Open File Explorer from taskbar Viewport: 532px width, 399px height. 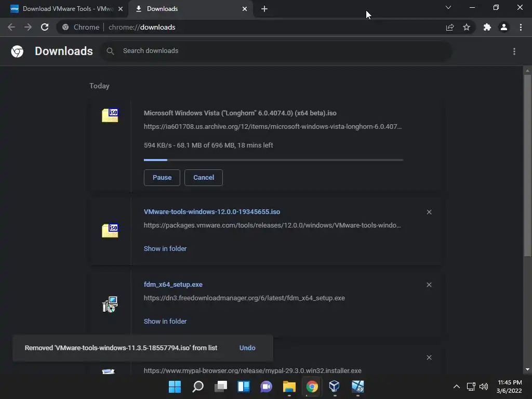[x=289, y=387]
